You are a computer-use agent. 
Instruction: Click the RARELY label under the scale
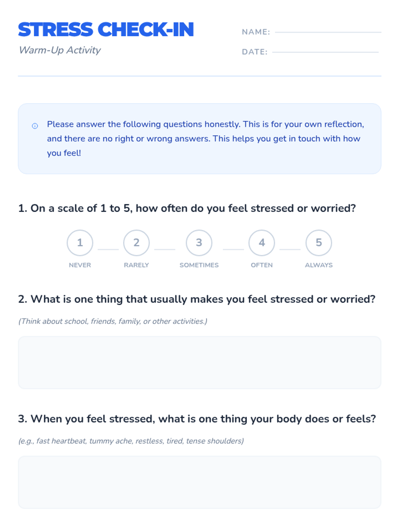coord(136,265)
